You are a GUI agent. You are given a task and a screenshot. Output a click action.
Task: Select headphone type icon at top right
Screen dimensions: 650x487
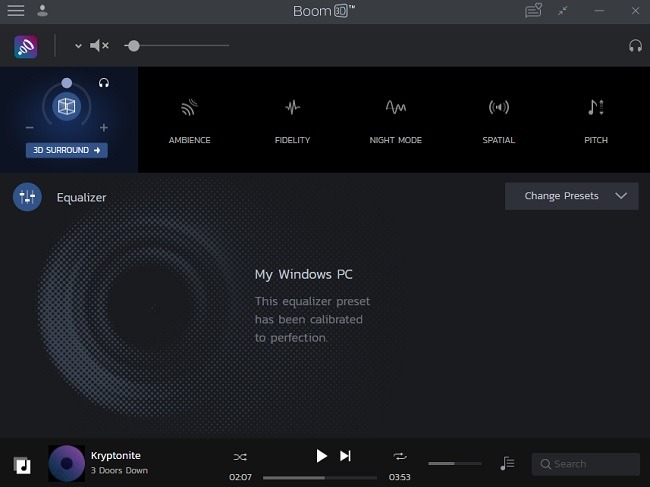(635, 46)
